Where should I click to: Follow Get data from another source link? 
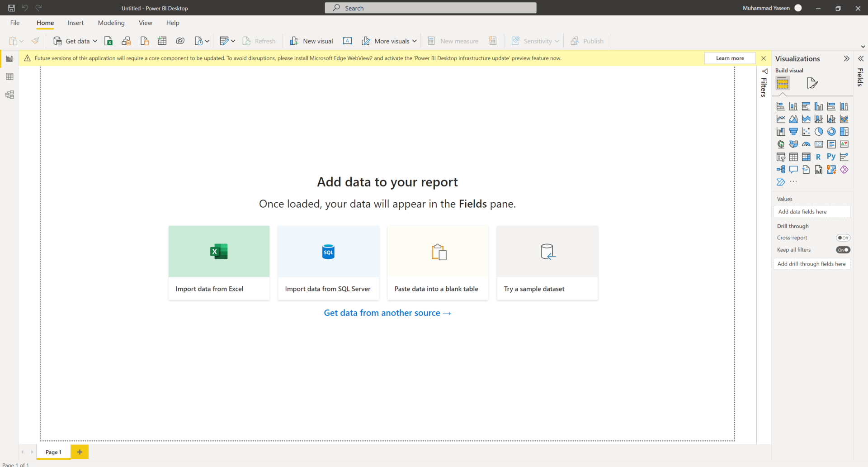[x=387, y=313]
